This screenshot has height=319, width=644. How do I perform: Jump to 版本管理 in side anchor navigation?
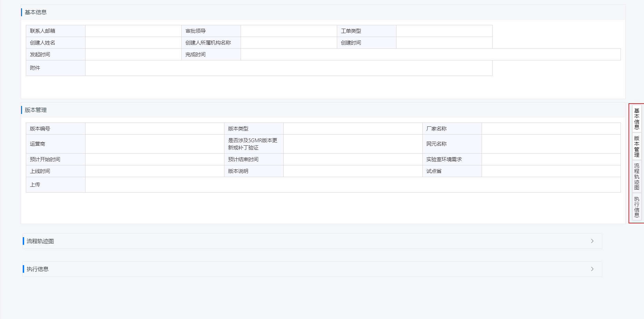coord(637,146)
